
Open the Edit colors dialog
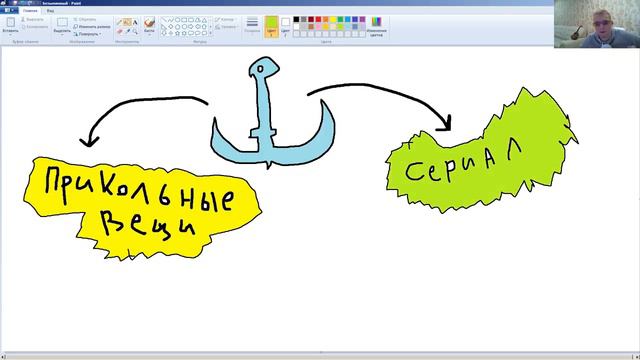(x=376, y=27)
